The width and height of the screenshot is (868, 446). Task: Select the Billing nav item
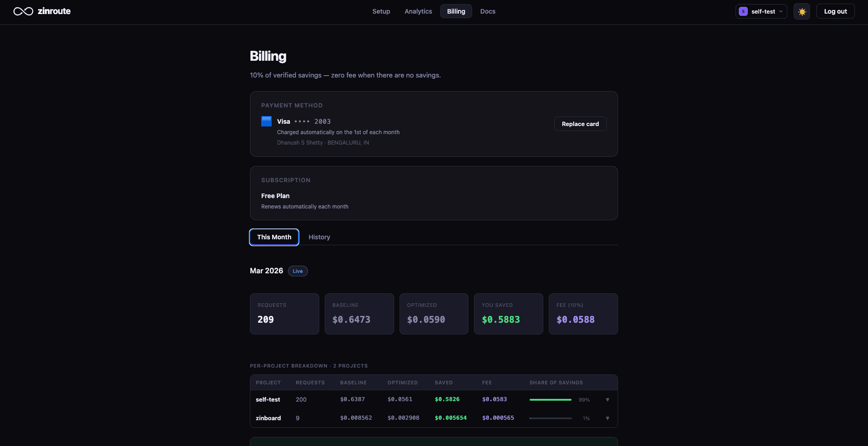coord(456,11)
